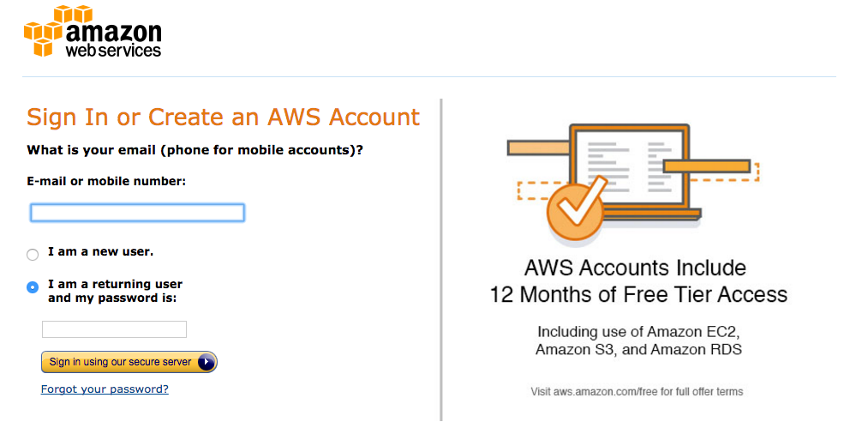The height and width of the screenshot is (428, 868).
Task: Click the "Amazon S3, and Amazon RDS" text
Action: (638, 350)
